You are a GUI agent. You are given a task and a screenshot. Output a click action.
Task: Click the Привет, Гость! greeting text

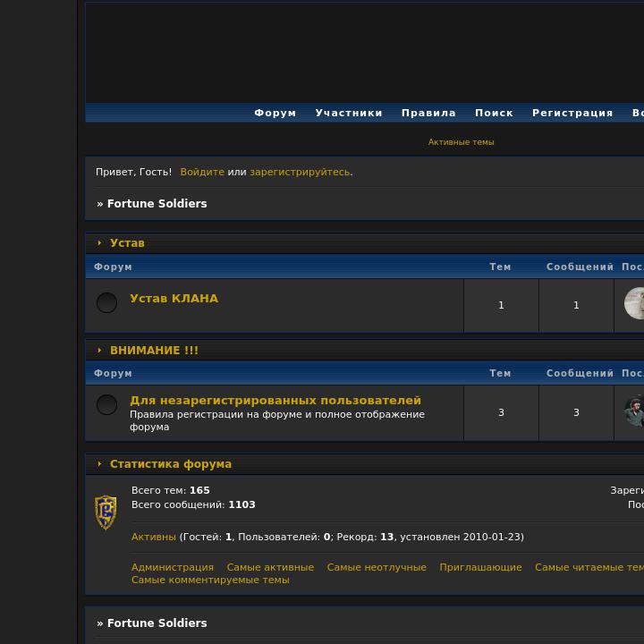[x=133, y=172]
